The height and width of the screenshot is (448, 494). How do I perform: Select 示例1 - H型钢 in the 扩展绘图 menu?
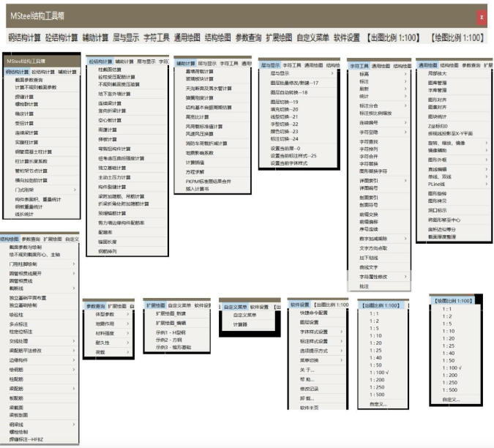170,331
